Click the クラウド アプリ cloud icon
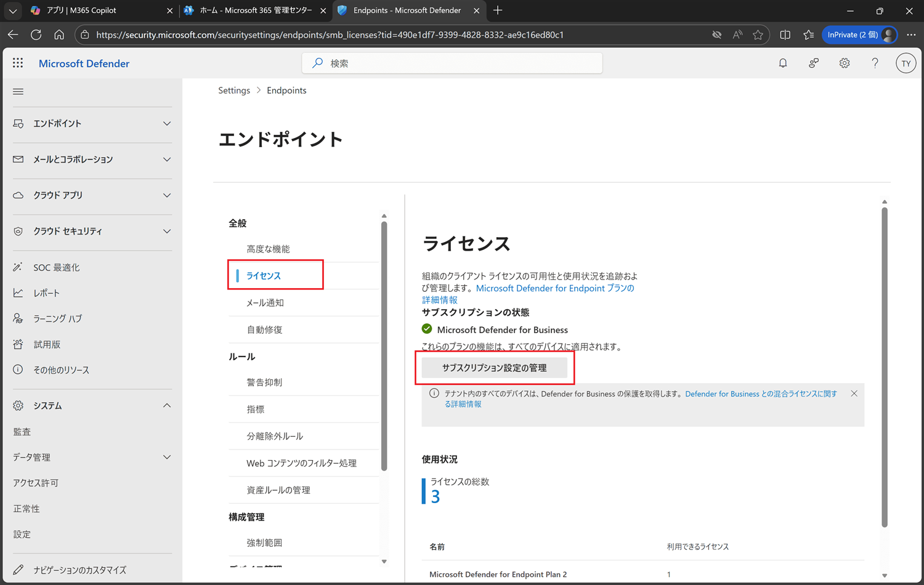Screen dimensions: 924x585 coord(18,195)
